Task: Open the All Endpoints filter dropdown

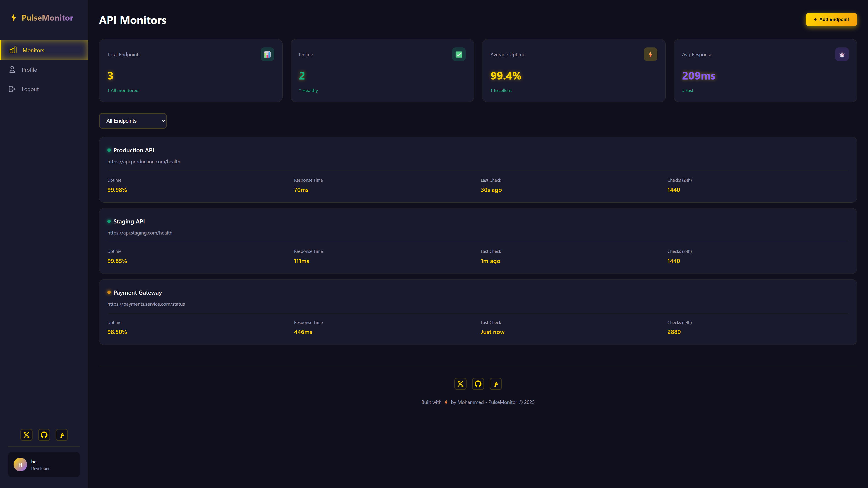Action: [x=133, y=121]
